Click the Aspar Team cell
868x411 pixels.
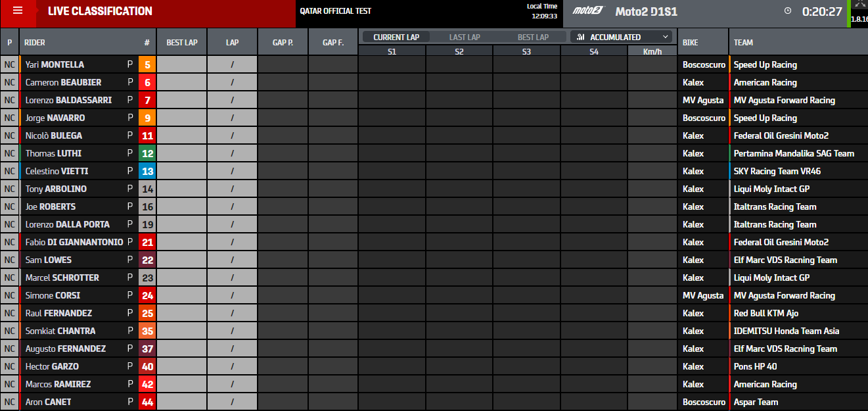point(798,402)
